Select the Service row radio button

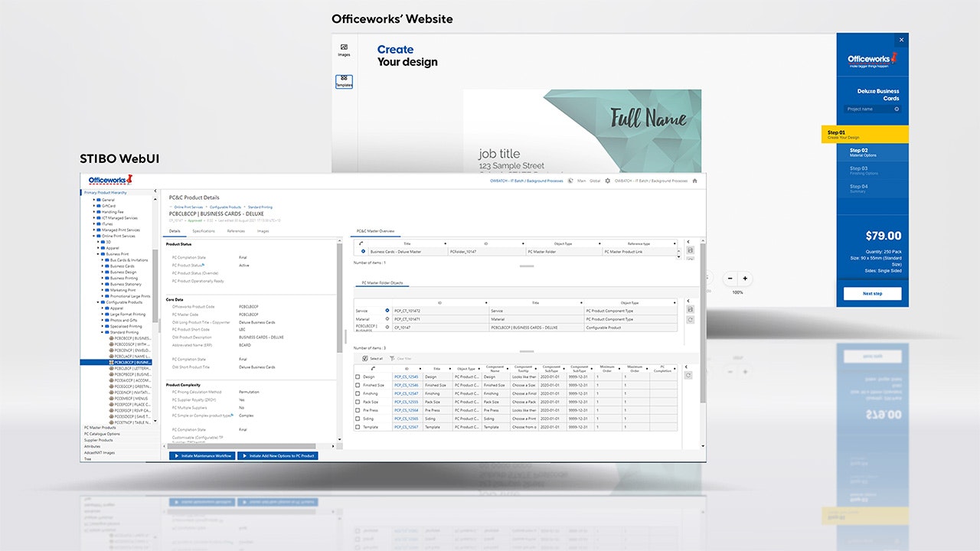point(387,311)
